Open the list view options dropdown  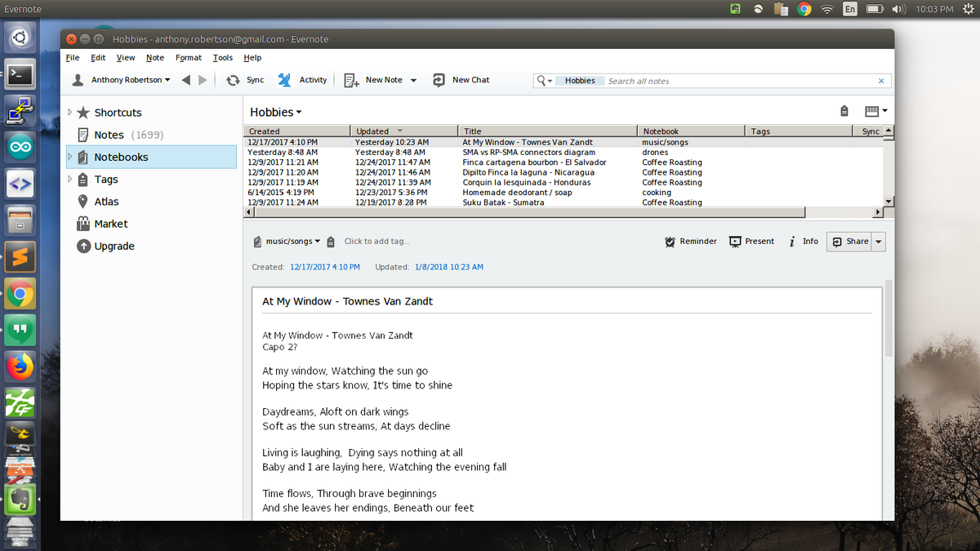tap(875, 111)
